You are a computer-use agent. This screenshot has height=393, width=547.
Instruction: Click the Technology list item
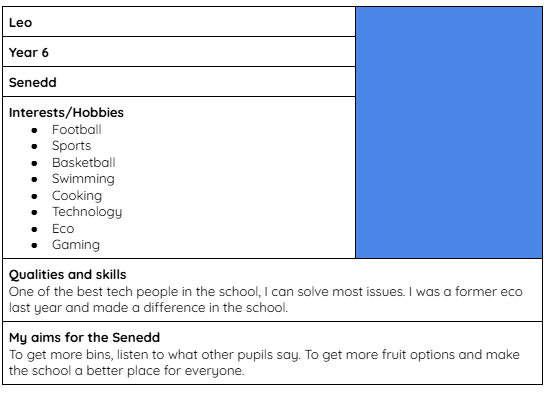tap(87, 212)
